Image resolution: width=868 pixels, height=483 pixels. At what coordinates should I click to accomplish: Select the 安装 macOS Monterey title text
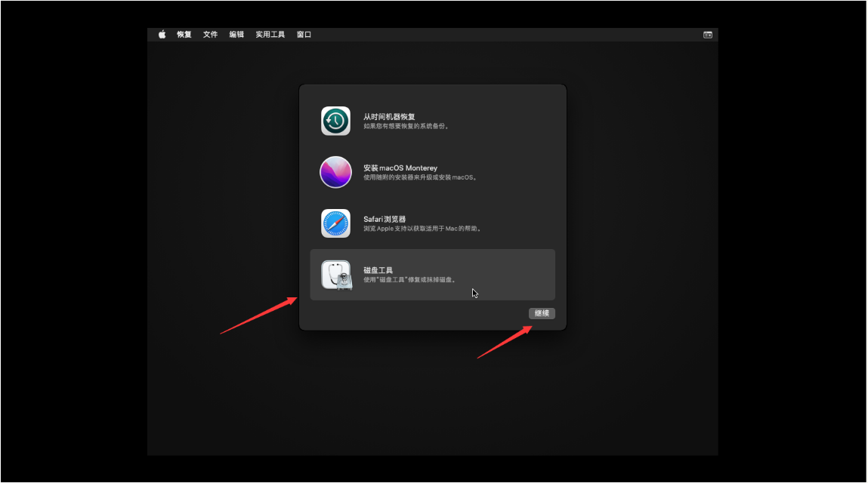point(400,168)
